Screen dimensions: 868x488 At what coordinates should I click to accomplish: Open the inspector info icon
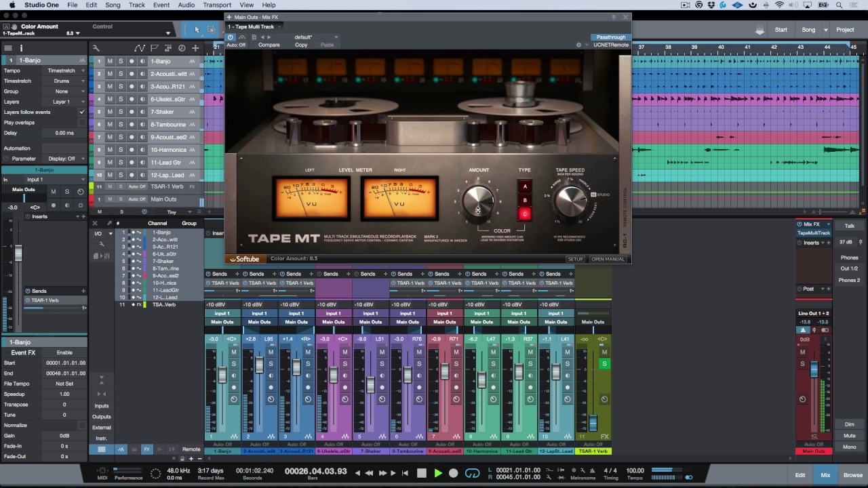pos(21,48)
